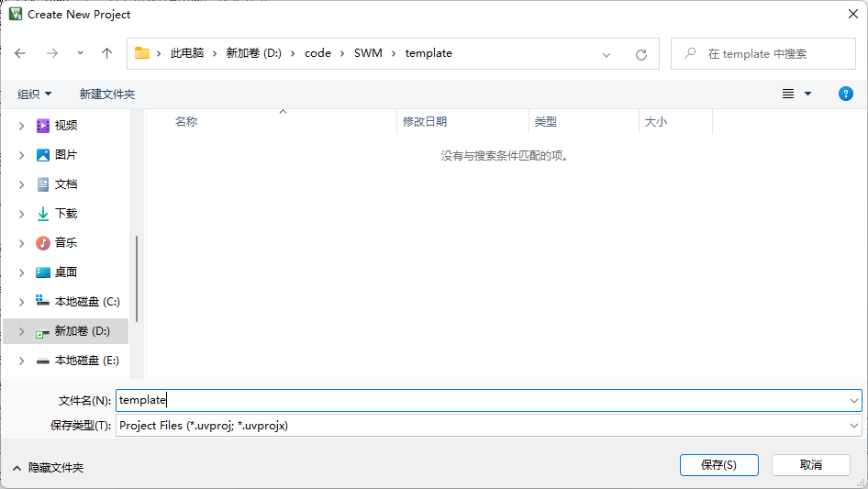Open the 组织 menu
This screenshot has width=868, height=489.
click(35, 94)
